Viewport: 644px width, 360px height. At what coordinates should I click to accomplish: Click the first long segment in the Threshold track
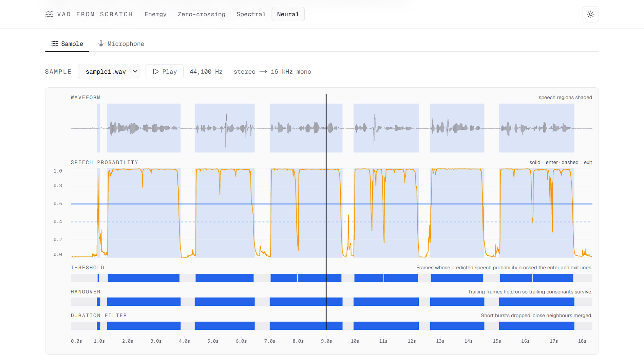(x=144, y=278)
